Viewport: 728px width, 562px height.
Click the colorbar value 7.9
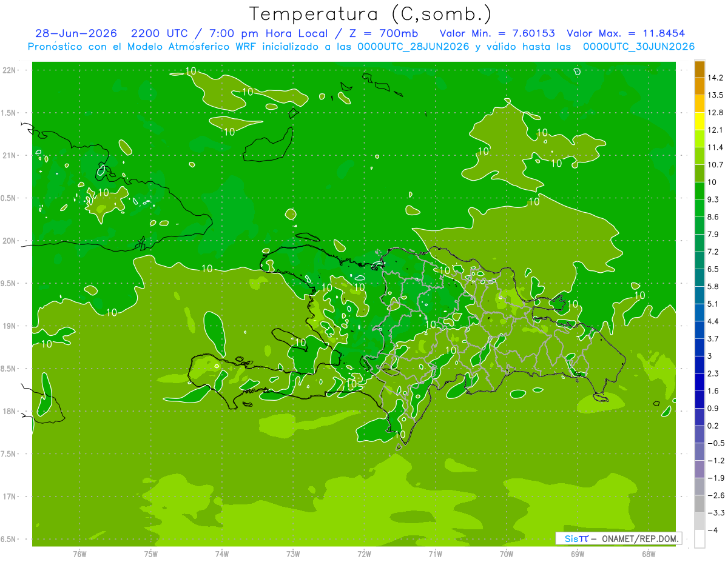[x=713, y=234]
